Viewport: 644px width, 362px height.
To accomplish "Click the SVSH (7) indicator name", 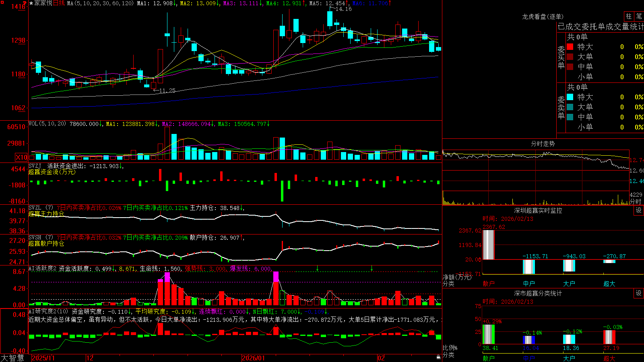I will 41,238.
